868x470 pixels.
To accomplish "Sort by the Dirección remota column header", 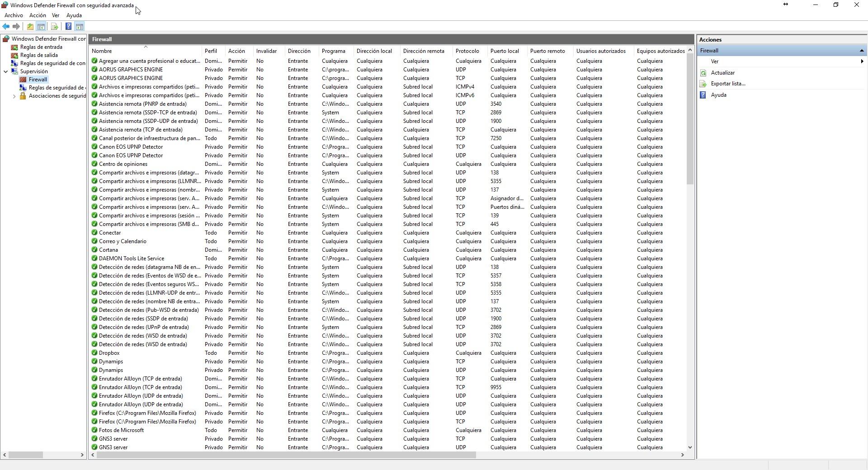I will (426, 51).
